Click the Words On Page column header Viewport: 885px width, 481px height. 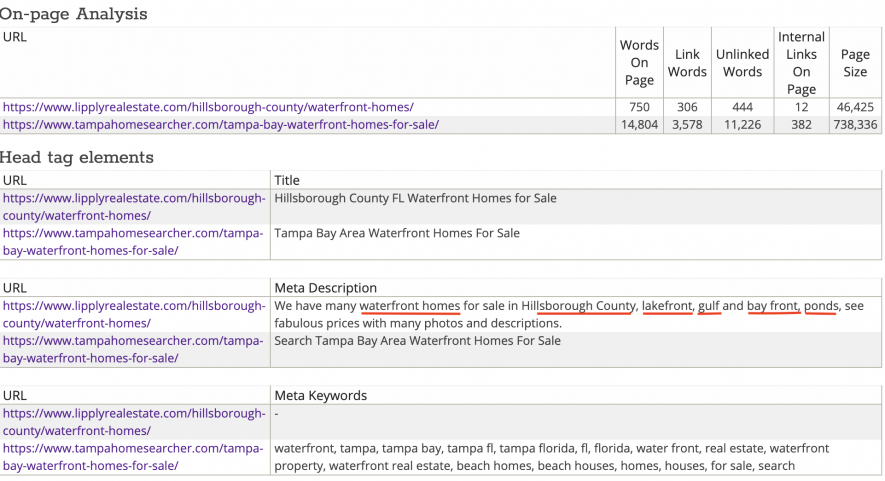pos(639,63)
